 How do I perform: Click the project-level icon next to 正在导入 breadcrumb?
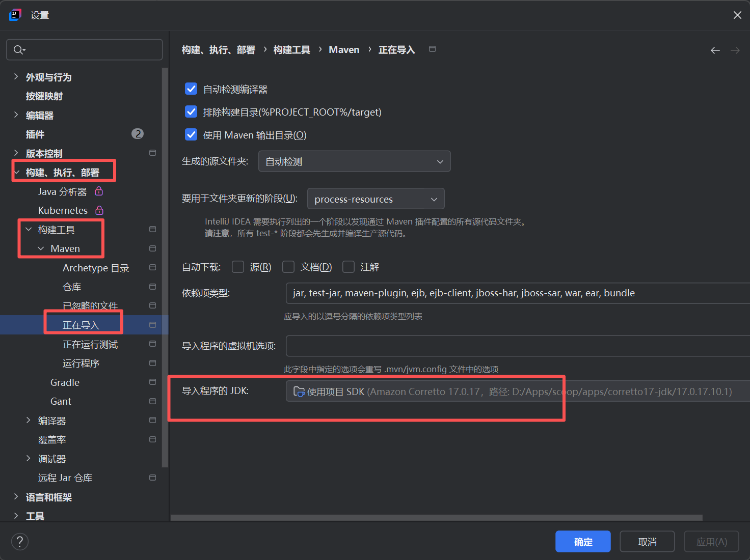click(x=432, y=49)
